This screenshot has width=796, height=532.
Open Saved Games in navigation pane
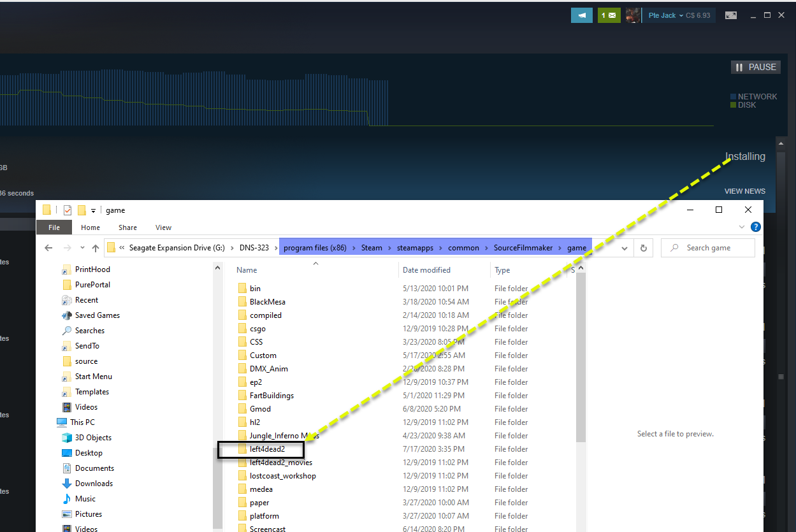[97, 315]
